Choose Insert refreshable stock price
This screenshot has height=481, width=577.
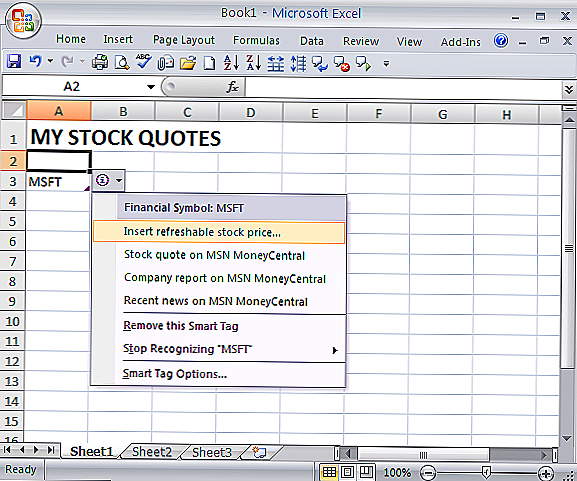pyautogui.click(x=219, y=232)
